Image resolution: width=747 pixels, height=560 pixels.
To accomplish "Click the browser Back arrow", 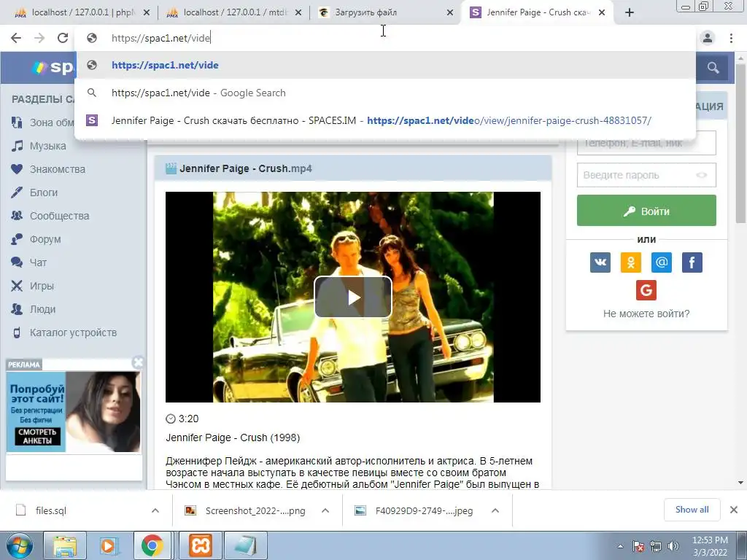I will (x=16, y=38).
